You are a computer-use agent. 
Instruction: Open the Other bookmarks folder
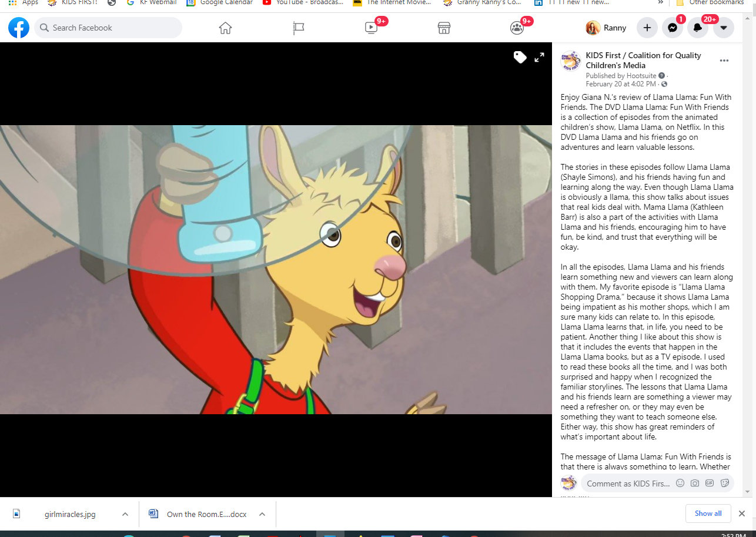(710, 2)
